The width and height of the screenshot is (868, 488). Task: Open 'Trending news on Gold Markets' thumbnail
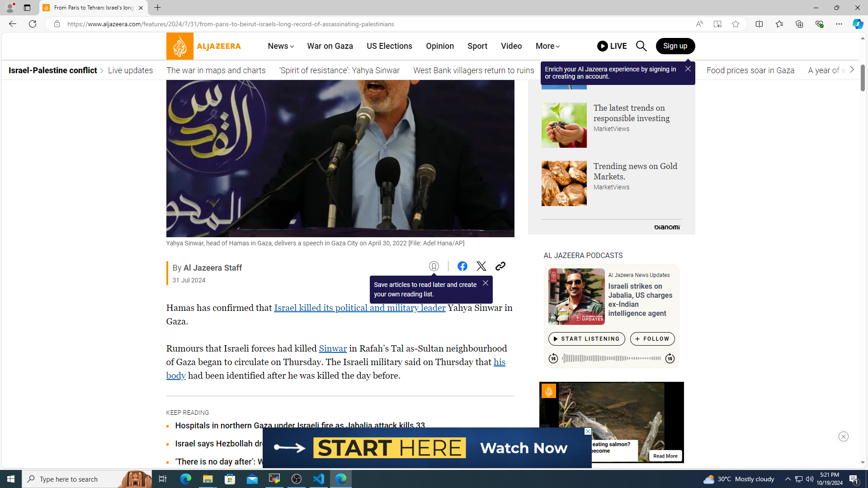click(x=564, y=183)
